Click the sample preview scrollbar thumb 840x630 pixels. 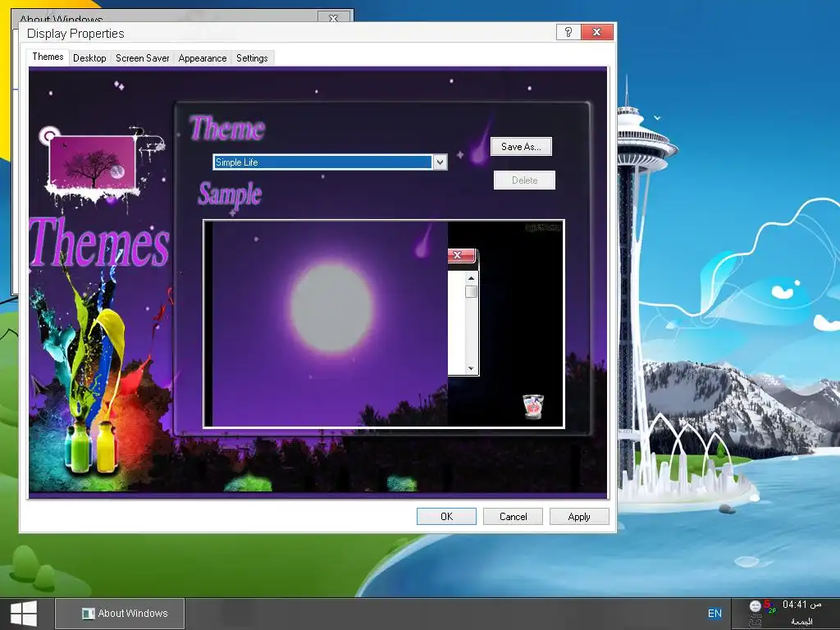(471, 291)
